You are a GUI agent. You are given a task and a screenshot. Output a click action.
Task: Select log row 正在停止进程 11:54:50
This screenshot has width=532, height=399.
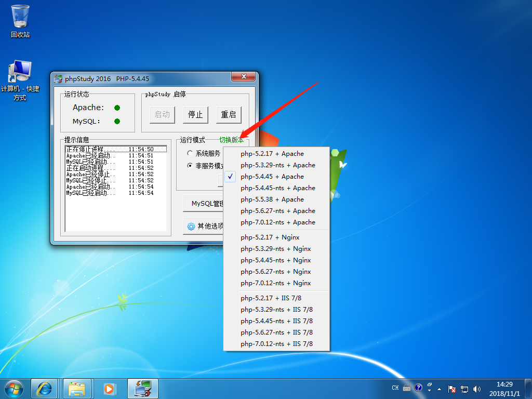tap(116, 149)
